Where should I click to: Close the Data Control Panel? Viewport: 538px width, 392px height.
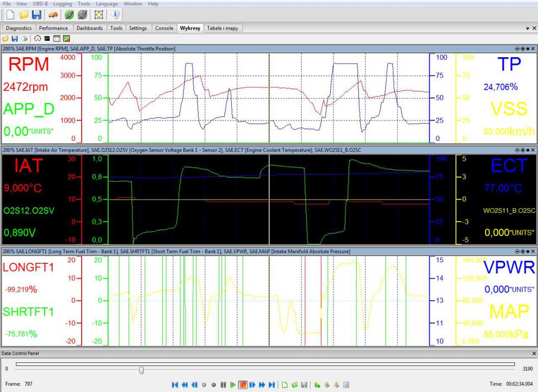[x=534, y=353]
